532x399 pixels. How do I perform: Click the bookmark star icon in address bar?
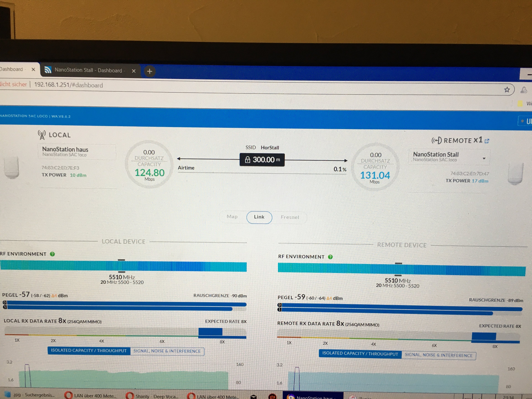tap(507, 90)
